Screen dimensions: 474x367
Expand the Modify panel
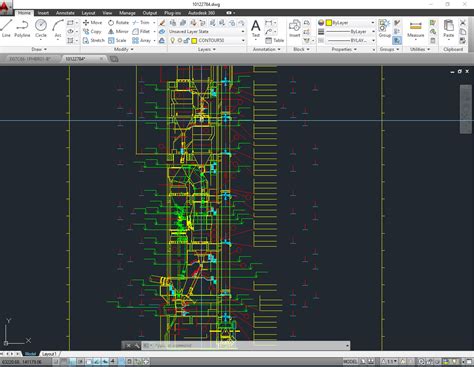(124, 49)
